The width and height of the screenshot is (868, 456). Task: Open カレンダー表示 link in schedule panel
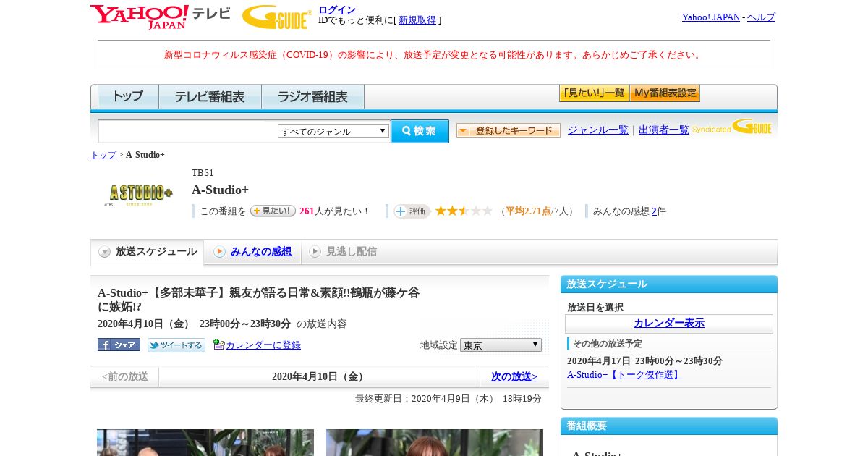point(669,323)
